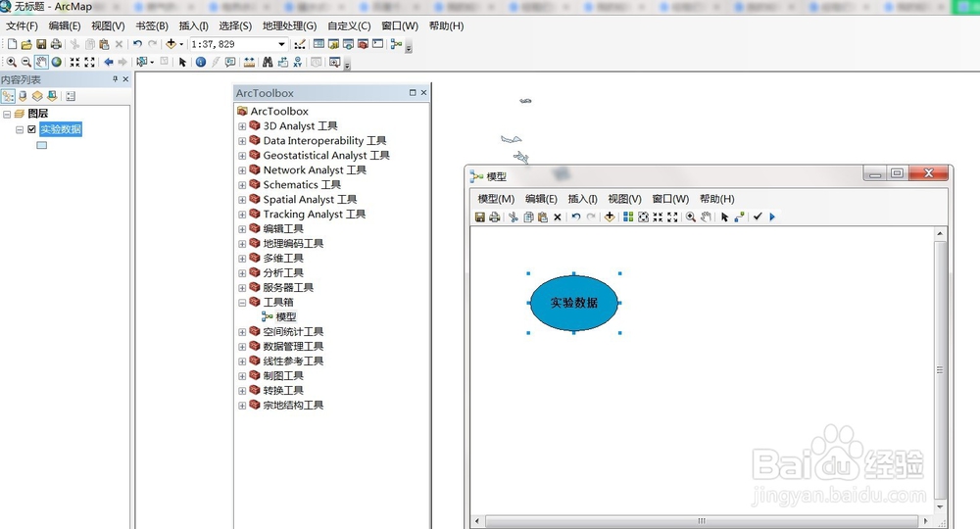Viewport: 980px width, 529px height.
Task: Activate the Pan hand tool in ArcMap
Action: point(41,62)
